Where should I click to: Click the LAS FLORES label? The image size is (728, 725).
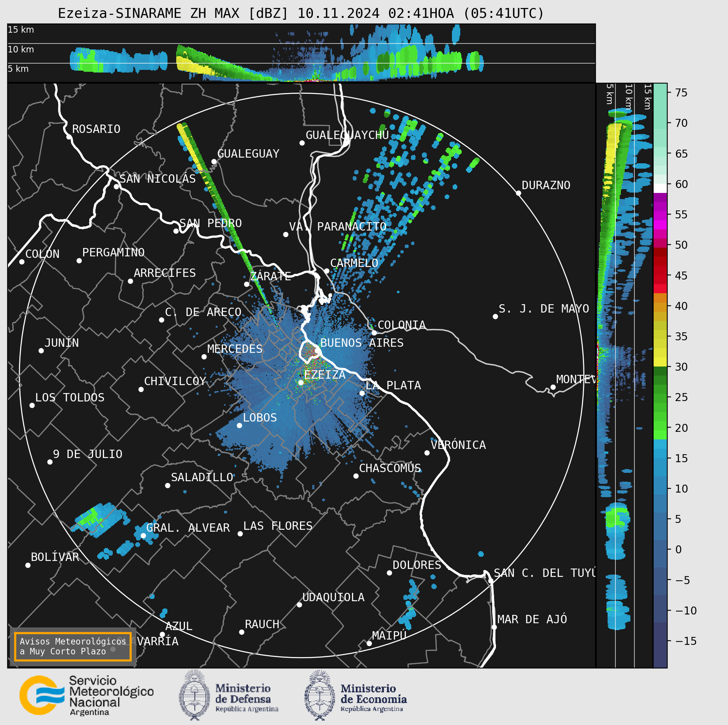click(278, 526)
